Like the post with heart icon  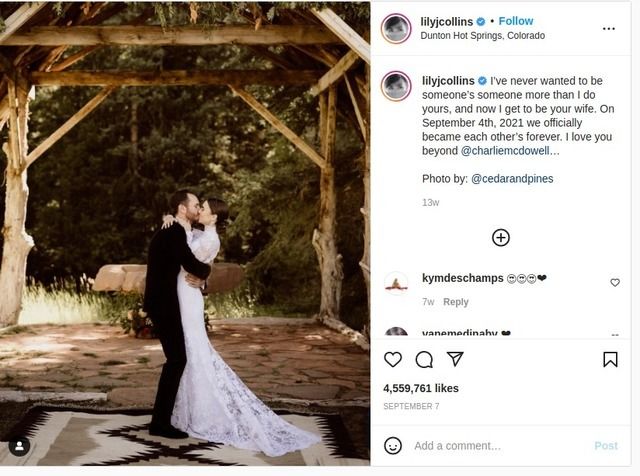point(393,359)
